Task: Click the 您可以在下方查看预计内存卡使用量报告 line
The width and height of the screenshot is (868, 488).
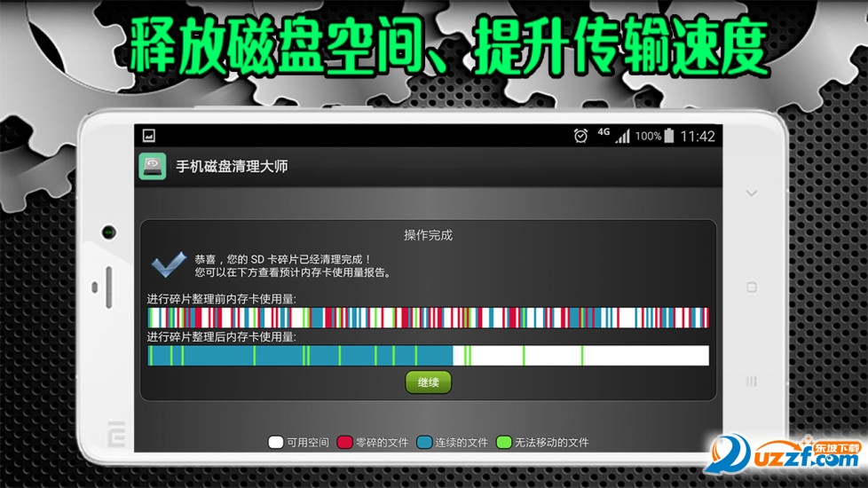Action: click(293, 272)
